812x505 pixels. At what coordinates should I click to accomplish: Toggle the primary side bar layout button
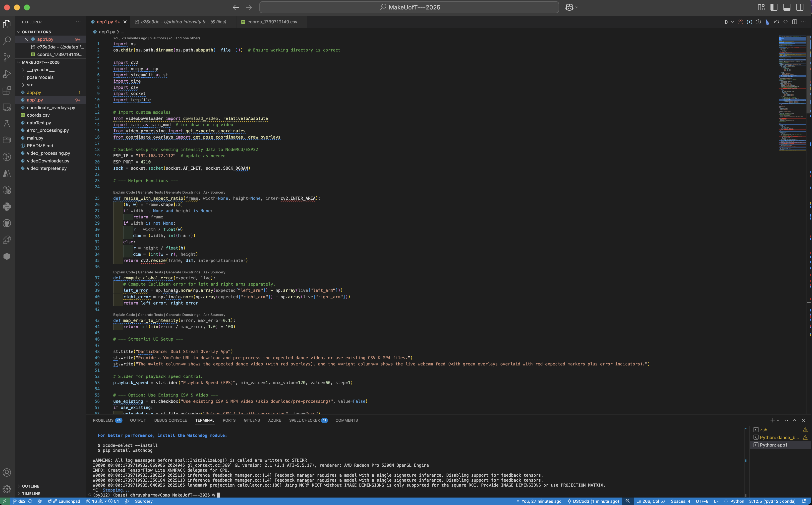coord(774,7)
